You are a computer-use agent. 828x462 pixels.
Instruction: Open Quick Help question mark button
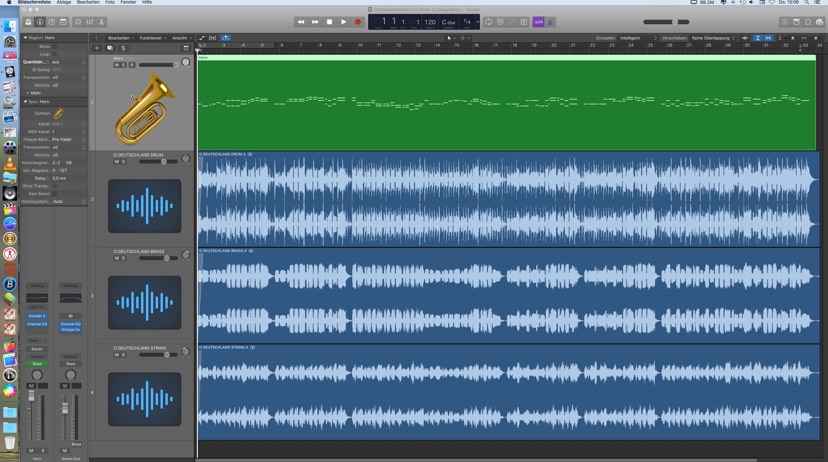[52, 22]
